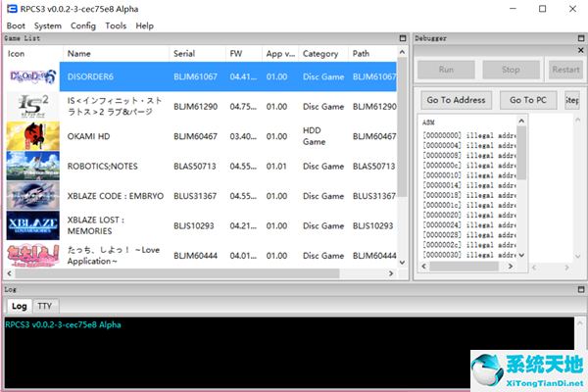
Task: Click the Restart debugger button
Action: (565, 70)
